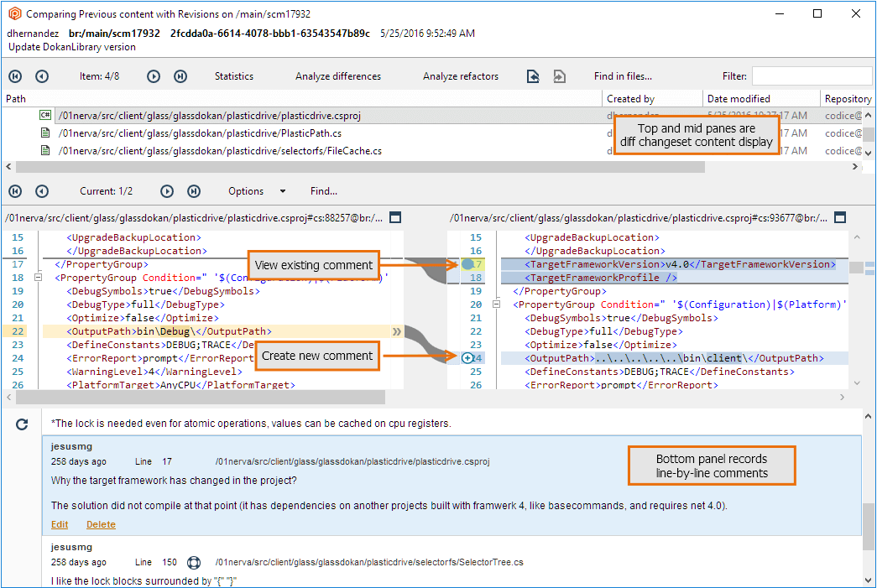Select FileCache.cs file row
Screen dimensions: 877x588
(432, 150)
